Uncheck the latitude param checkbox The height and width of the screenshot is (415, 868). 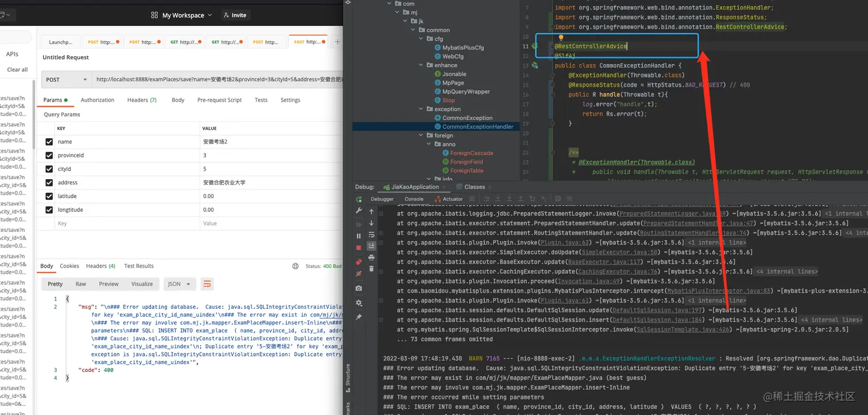[x=49, y=196]
